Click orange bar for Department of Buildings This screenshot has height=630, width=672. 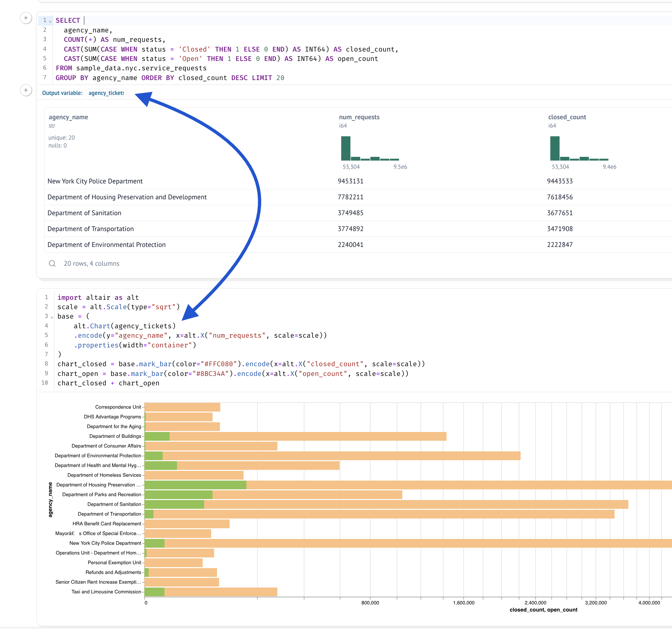308,436
